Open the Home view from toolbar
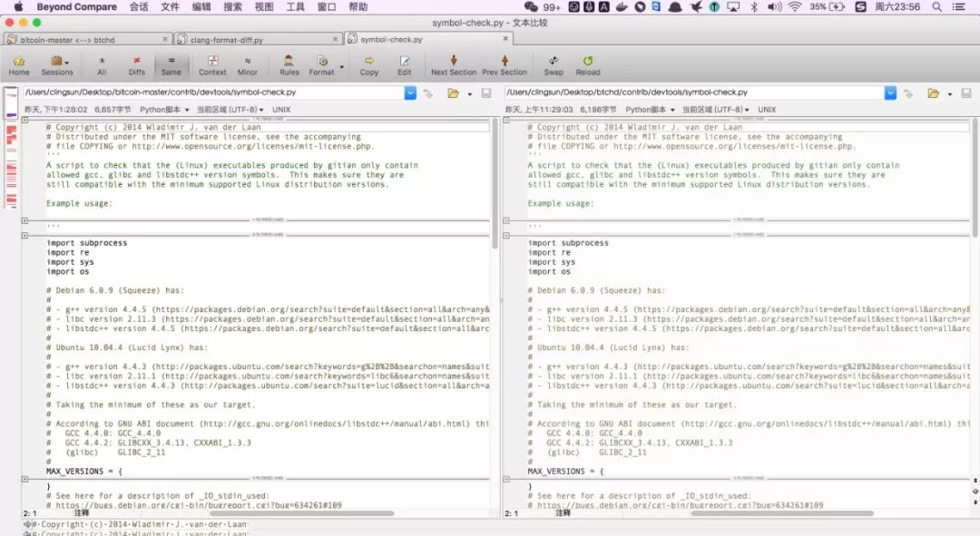 (19, 65)
